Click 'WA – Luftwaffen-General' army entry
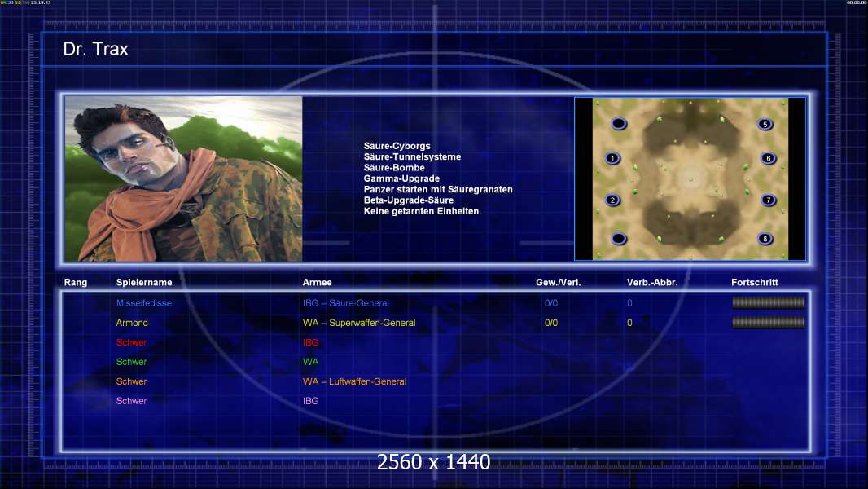This screenshot has height=489, width=868. click(x=354, y=381)
